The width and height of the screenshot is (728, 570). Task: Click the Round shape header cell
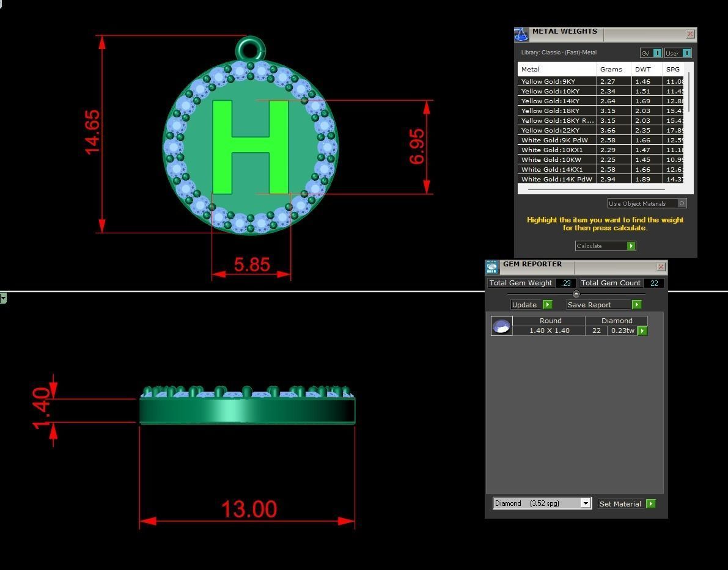pos(550,321)
